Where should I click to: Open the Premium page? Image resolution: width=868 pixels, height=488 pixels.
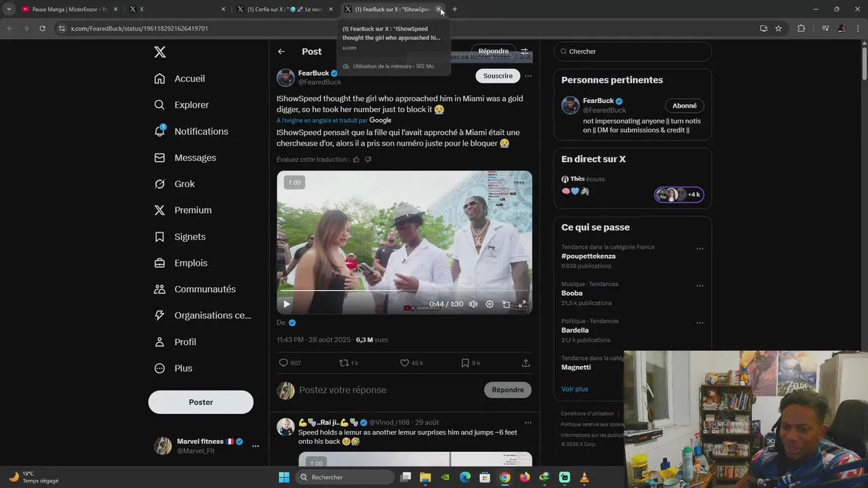(183, 210)
